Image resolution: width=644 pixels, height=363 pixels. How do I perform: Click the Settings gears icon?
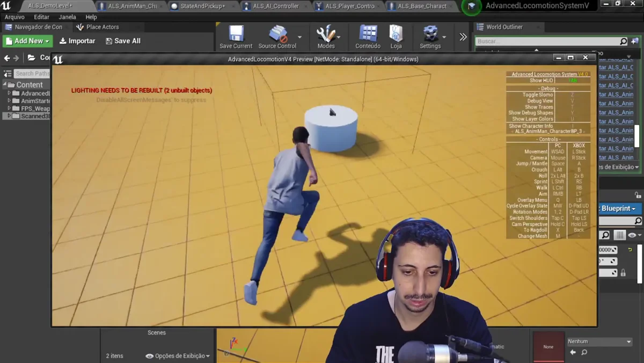[x=430, y=33]
